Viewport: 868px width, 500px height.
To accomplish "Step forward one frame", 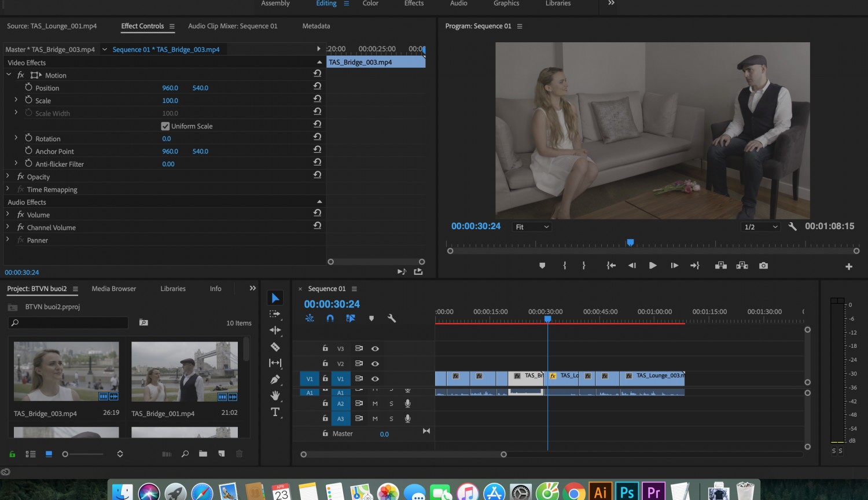I will pos(674,265).
